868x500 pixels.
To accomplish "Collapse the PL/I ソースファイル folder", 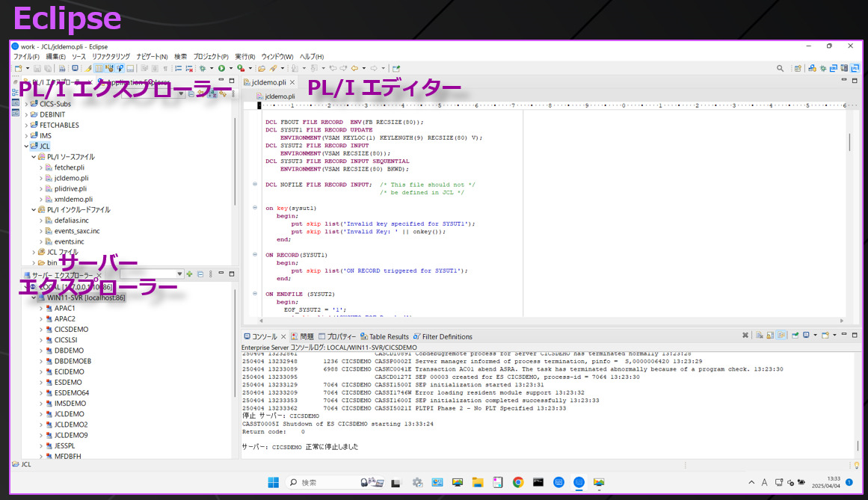I will coord(34,157).
